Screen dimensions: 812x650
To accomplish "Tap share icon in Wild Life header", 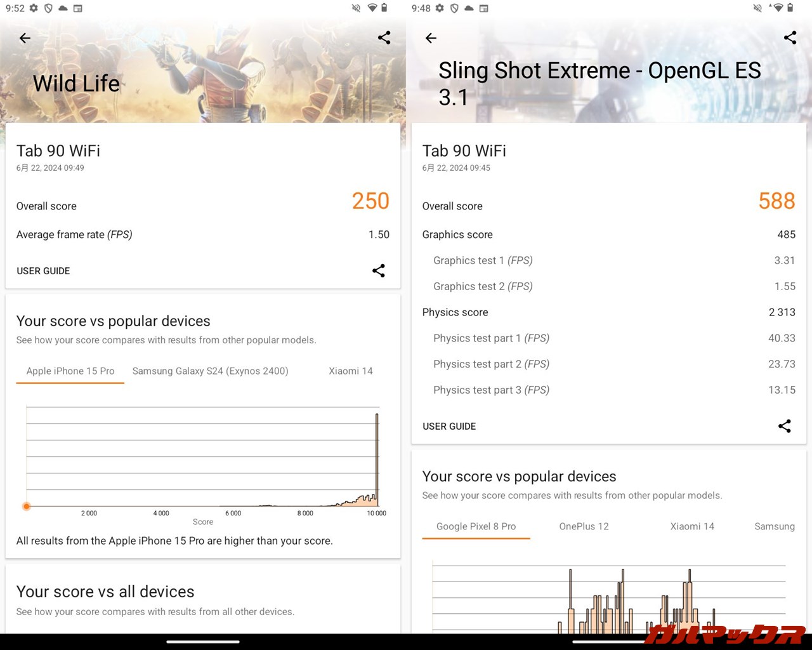I will pos(384,37).
